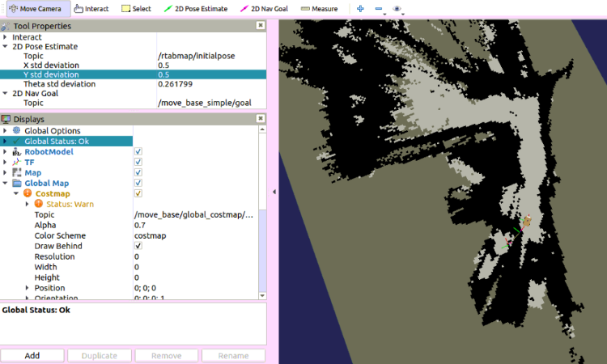
Task: Select the Measure tool
Action: pyautogui.click(x=319, y=9)
